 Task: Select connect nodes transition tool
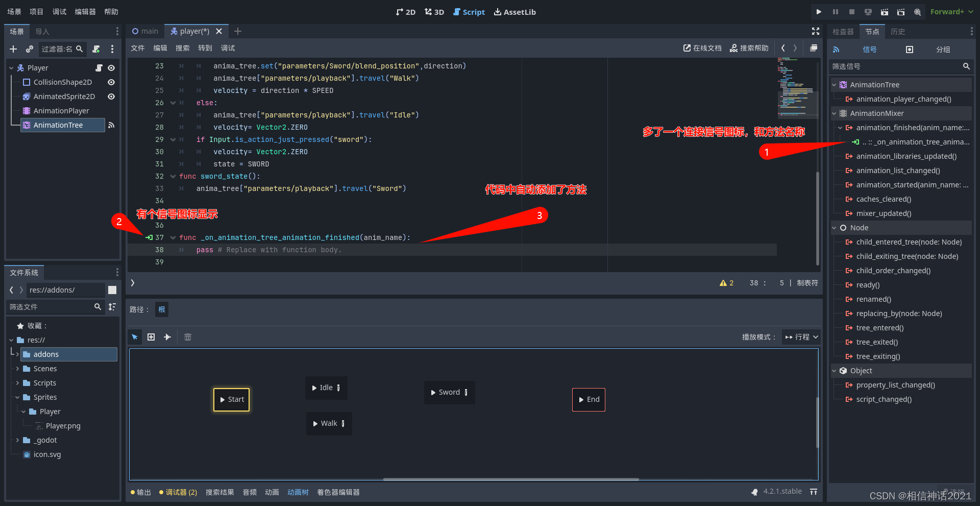[167, 337]
